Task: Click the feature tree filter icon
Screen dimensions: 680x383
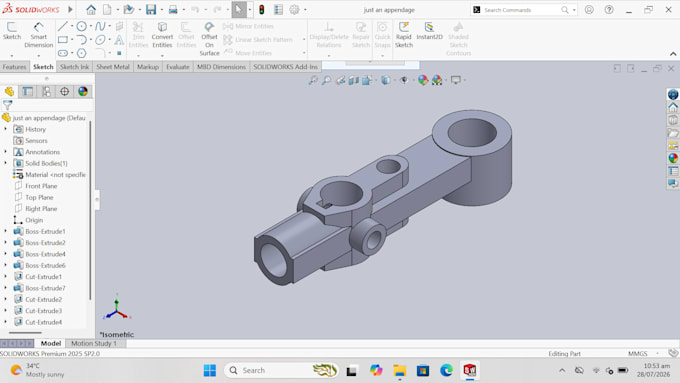Action: (7, 105)
